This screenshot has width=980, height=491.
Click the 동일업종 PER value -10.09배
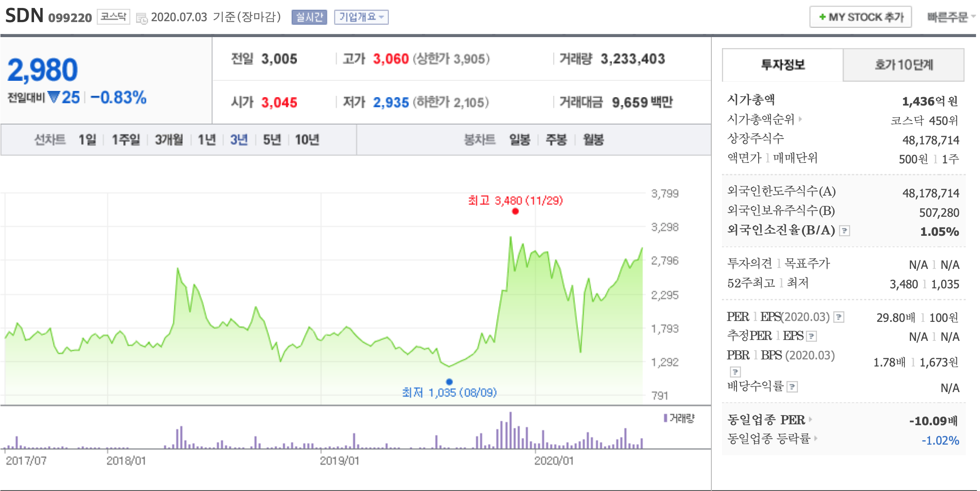[x=933, y=421]
